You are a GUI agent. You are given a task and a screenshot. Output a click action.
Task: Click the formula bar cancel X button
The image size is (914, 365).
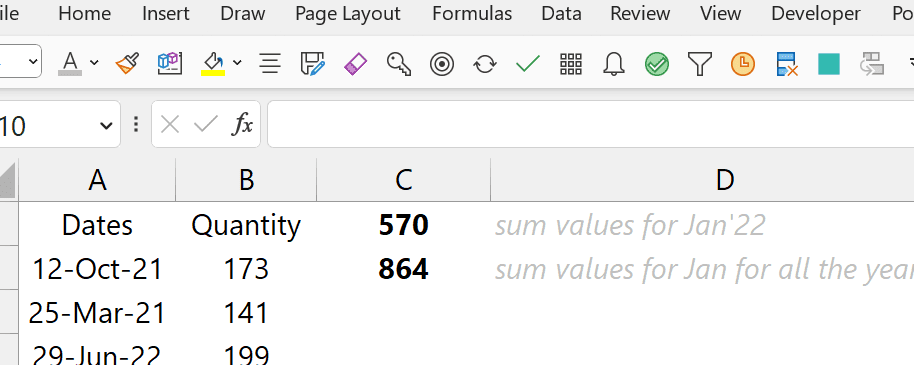pyautogui.click(x=170, y=124)
